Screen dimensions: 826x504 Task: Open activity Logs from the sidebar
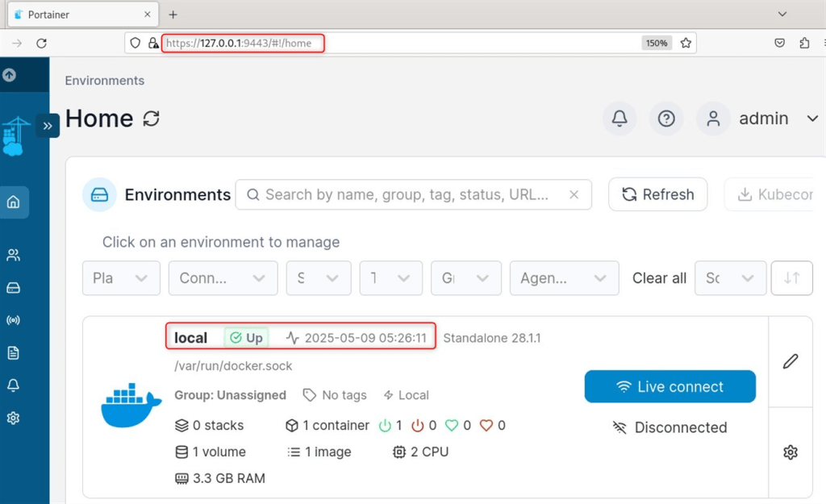click(14, 352)
